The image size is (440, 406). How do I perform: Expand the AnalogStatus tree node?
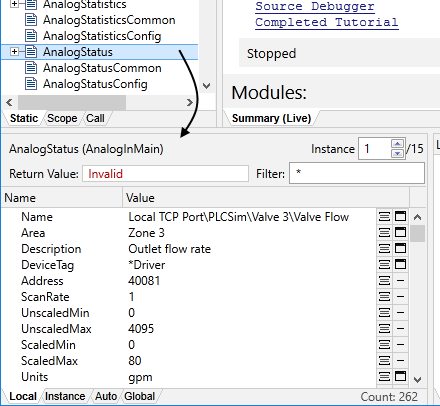[x=14, y=52]
